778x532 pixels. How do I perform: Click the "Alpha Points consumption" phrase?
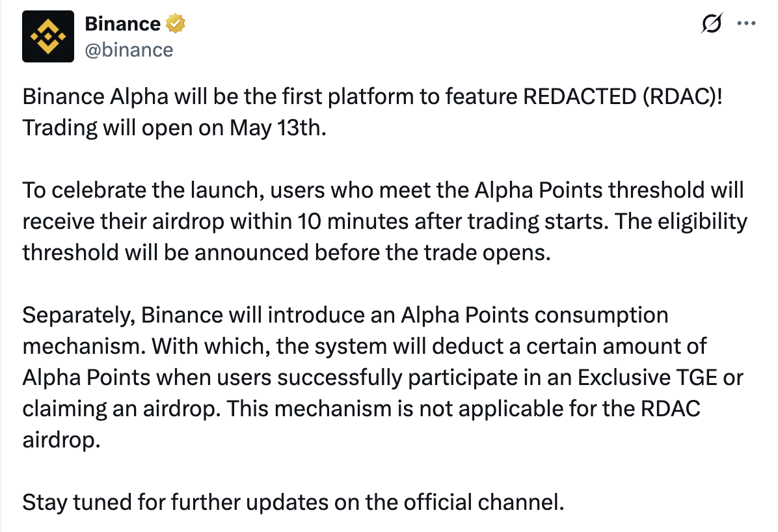pos(534,315)
